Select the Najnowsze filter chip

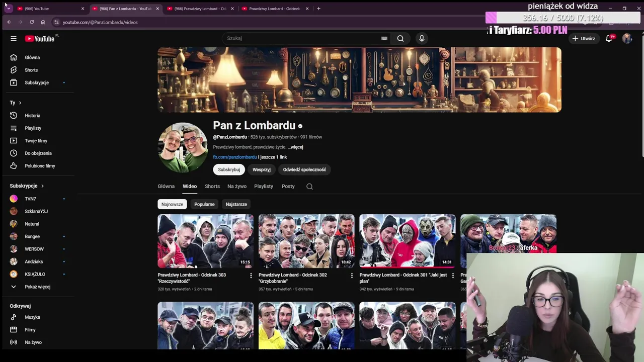click(x=172, y=204)
